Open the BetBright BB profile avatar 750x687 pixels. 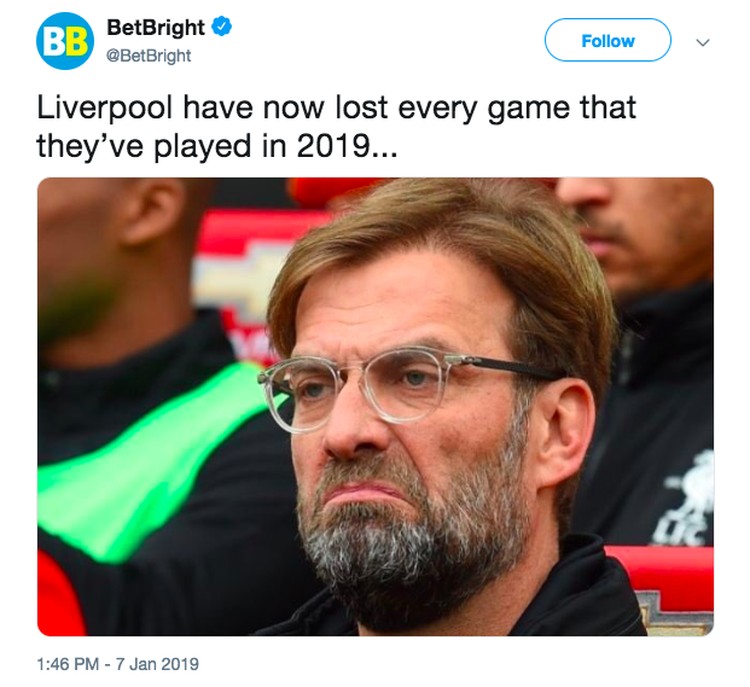coord(65,41)
